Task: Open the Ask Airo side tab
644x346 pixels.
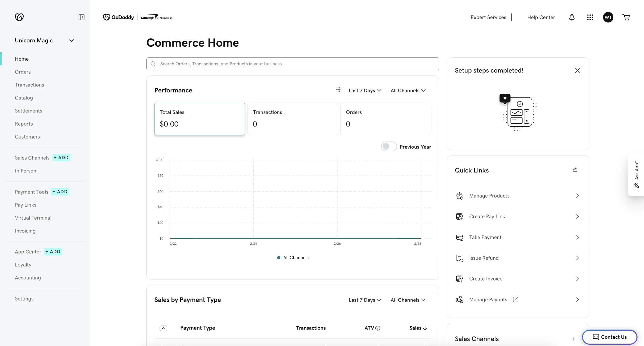Action: pyautogui.click(x=636, y=175)
